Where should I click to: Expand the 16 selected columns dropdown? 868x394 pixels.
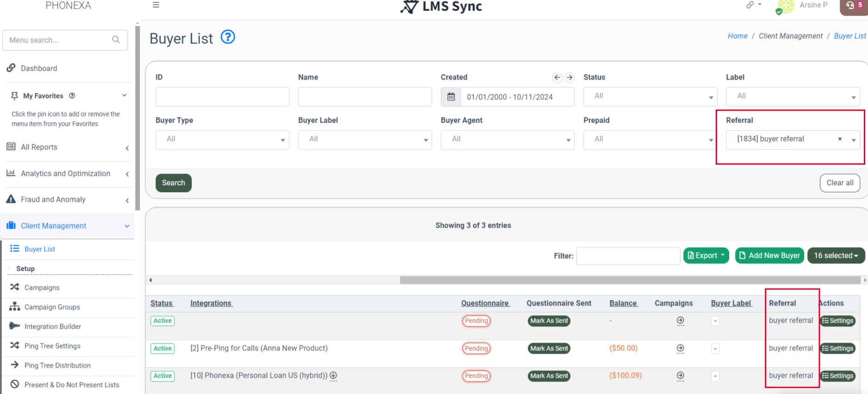pyautogui.click(x=836, y=256)
